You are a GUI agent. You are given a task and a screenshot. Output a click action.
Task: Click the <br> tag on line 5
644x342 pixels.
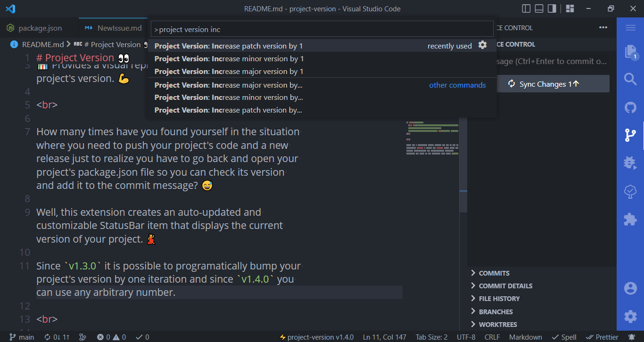47,105
